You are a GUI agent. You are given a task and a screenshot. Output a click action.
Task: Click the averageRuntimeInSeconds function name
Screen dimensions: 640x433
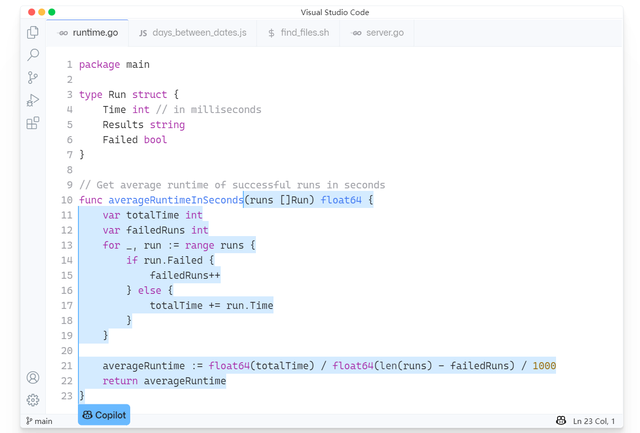(x=176, y=200)
